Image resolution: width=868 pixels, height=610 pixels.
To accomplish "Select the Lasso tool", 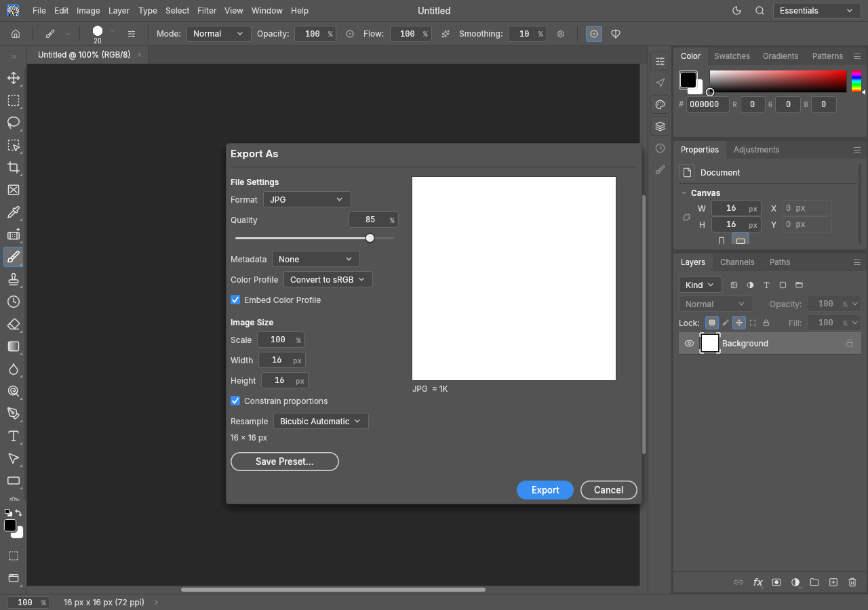I will (13, 123).
